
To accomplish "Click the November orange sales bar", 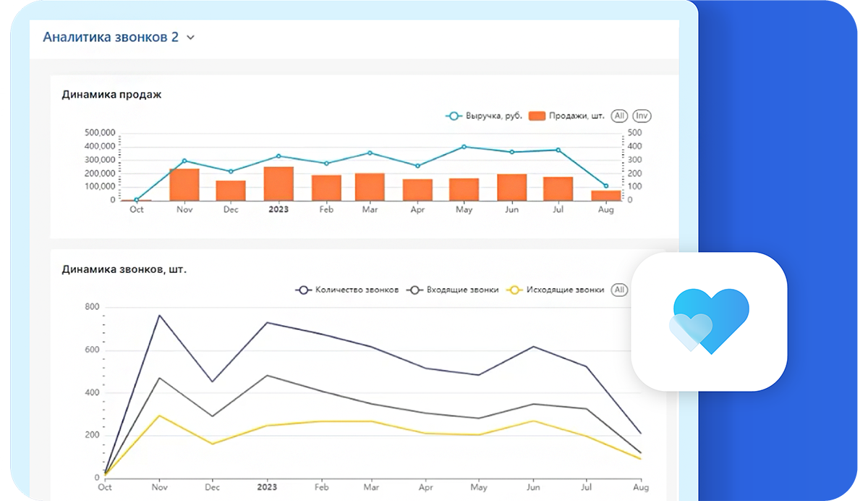I will pos(184,185).
